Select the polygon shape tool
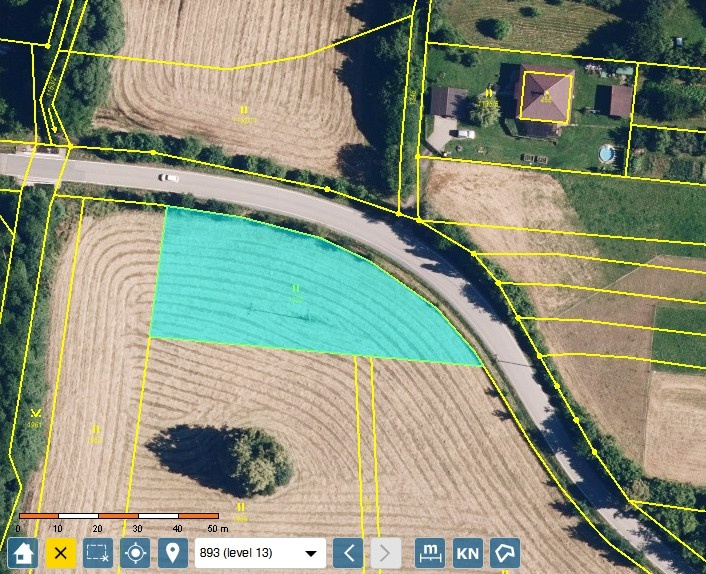 click(506, 552)
